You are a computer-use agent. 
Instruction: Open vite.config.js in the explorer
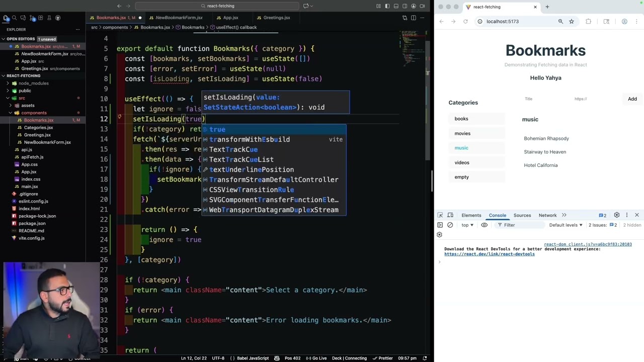(x=31, y=238)
